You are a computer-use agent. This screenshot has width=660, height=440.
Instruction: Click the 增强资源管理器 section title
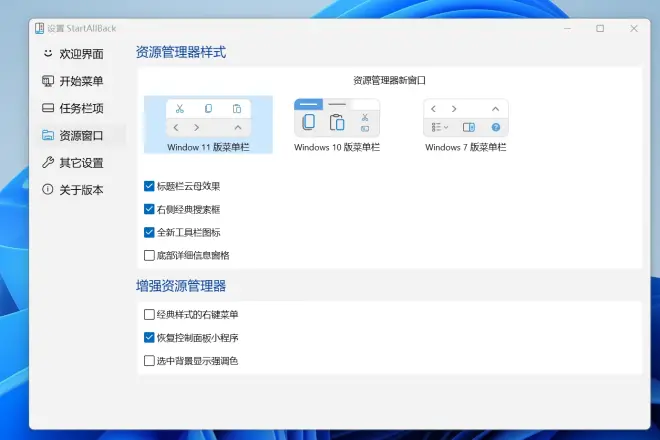[x=181, y=286]
